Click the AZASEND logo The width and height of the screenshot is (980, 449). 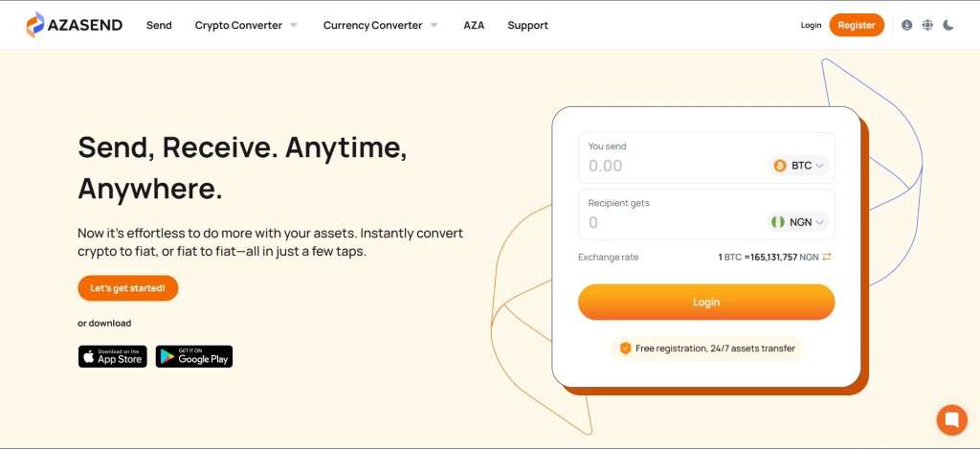75,25
